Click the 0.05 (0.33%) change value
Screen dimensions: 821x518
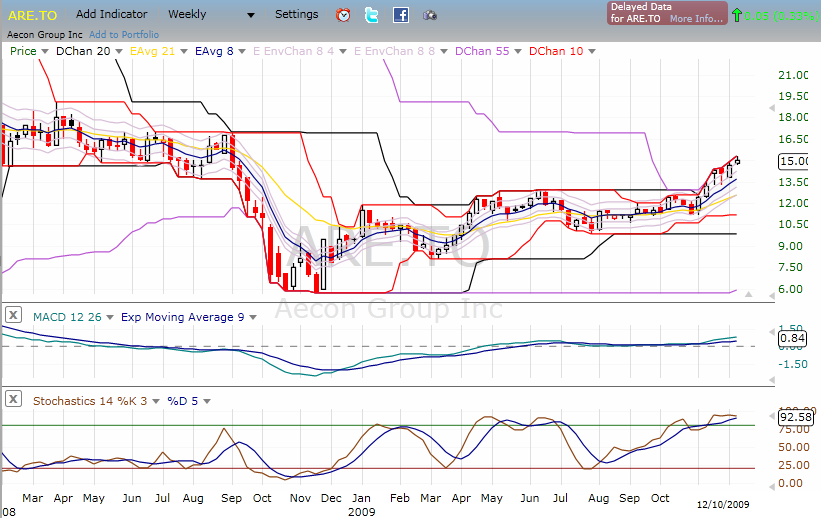pyautogui.click(x=780, y=16)
